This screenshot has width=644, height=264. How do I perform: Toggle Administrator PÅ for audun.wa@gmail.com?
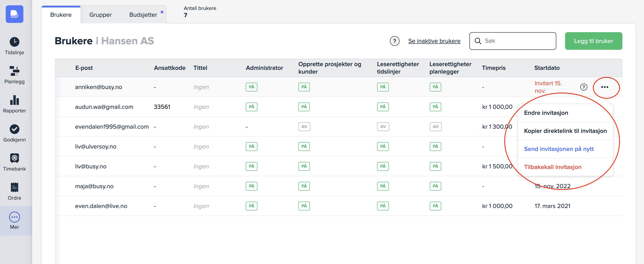251,107
